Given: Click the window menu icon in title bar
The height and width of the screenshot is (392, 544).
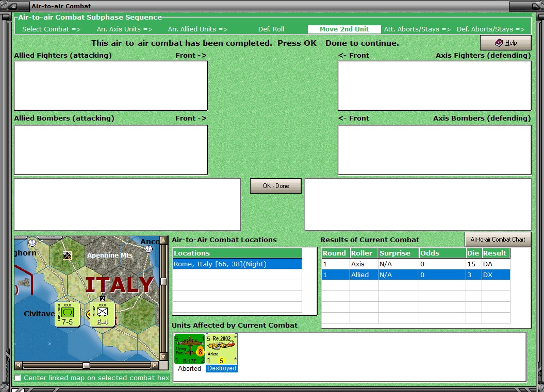Looking at the screenshot, I should coord(13,6).
